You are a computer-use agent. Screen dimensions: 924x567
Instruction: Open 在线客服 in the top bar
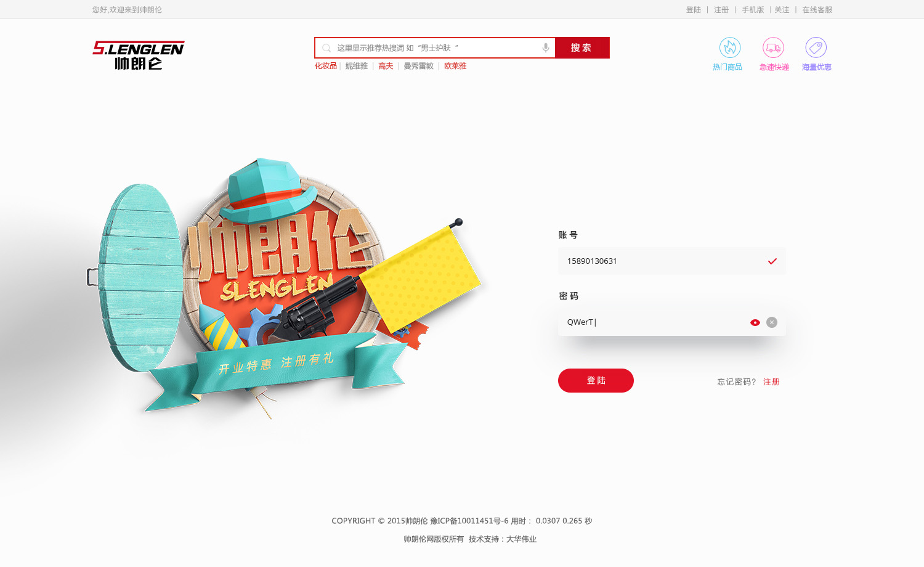[817, 10]
